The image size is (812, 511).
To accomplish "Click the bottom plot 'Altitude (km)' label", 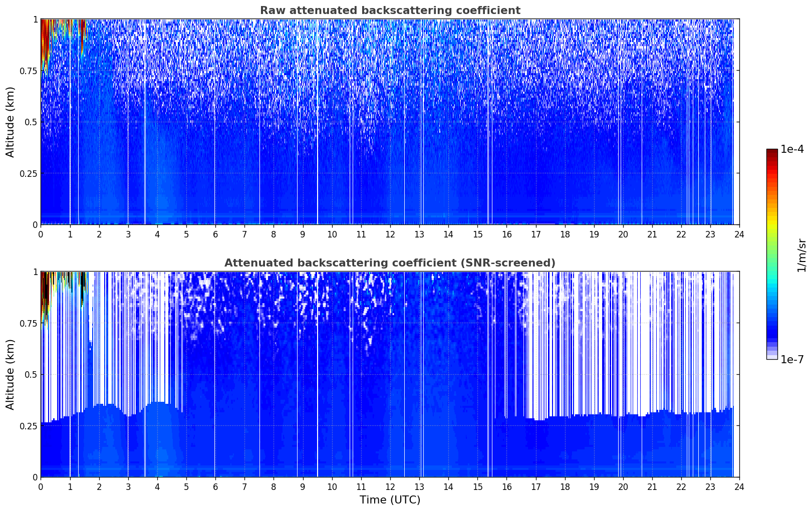I will click(x=11, y=374).
